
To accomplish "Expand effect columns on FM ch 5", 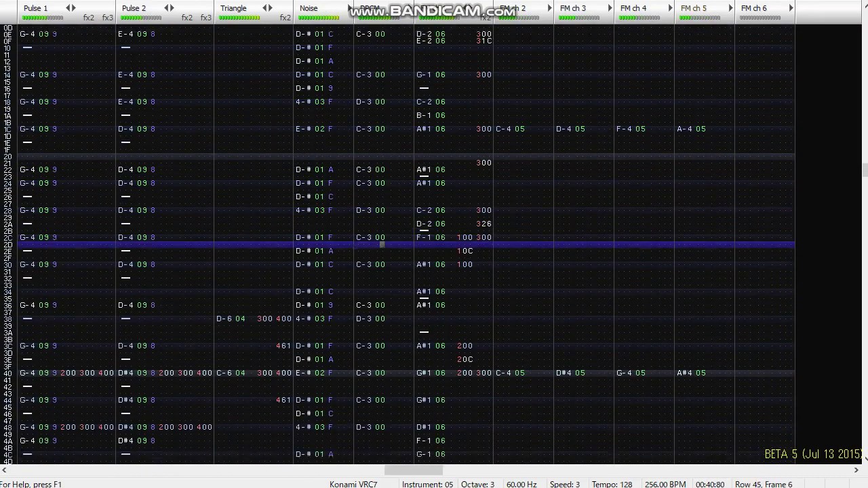I will (x=730, y=8).
